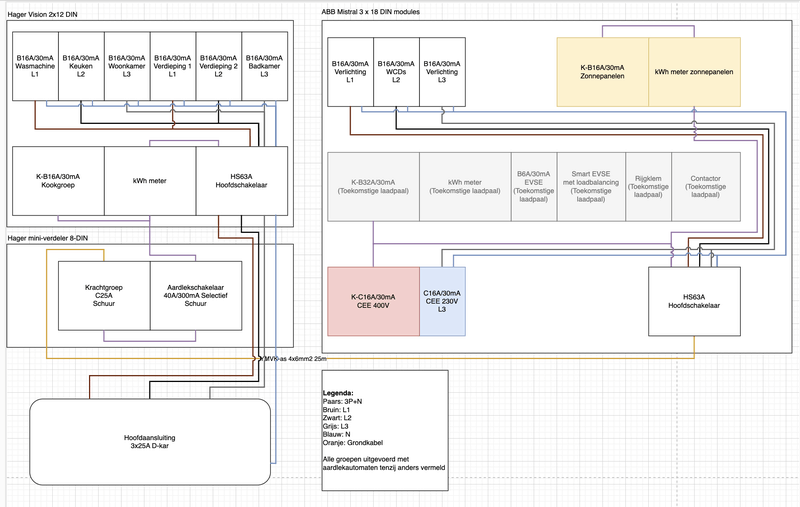Select the kWh meter zonnepanelen block

click(694, 72)
